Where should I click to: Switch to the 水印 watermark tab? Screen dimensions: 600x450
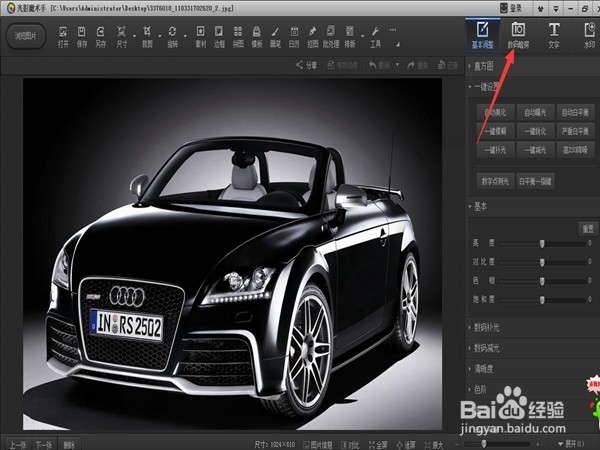tap(589, 36)
